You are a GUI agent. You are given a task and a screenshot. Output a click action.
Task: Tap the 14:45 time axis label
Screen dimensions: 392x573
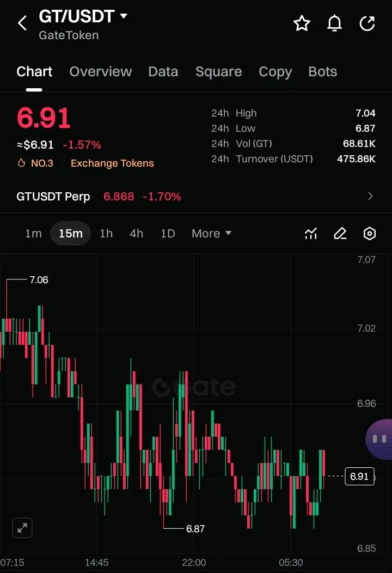click(x=97, y=563)
